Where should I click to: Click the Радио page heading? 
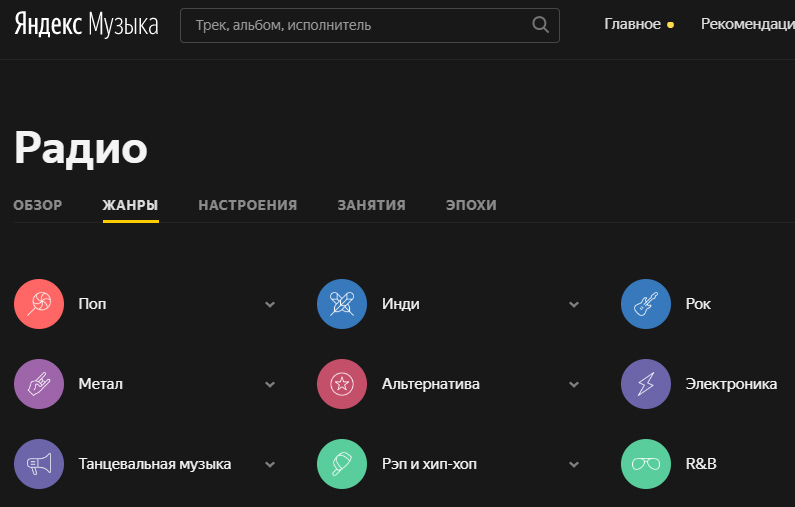point(81,149)
